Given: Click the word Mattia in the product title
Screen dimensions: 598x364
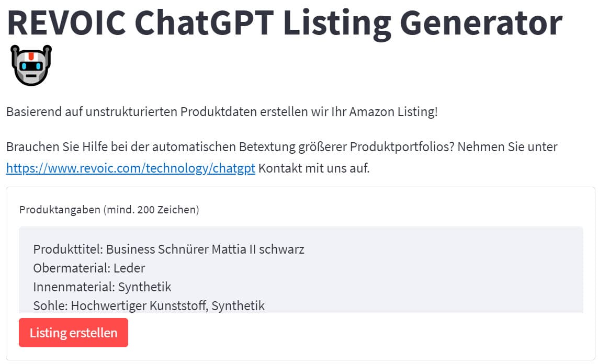Looking at the screenshot, I should [229, 249].
